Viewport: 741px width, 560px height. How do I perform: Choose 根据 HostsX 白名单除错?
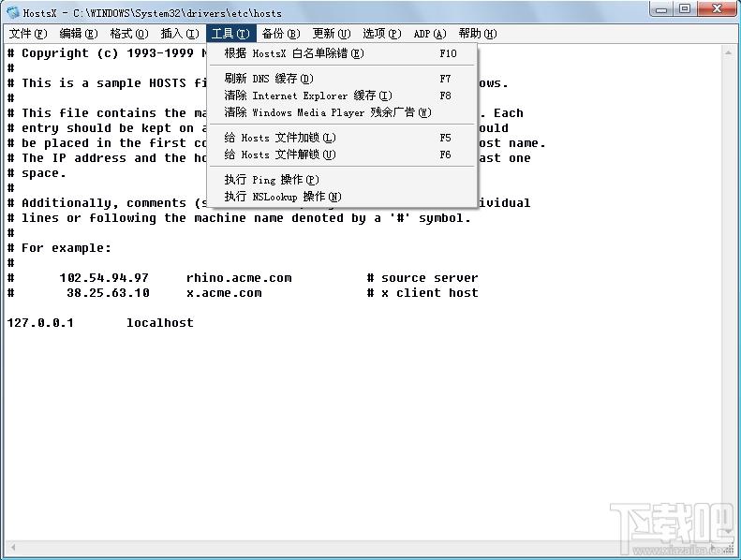pos(342,53)
